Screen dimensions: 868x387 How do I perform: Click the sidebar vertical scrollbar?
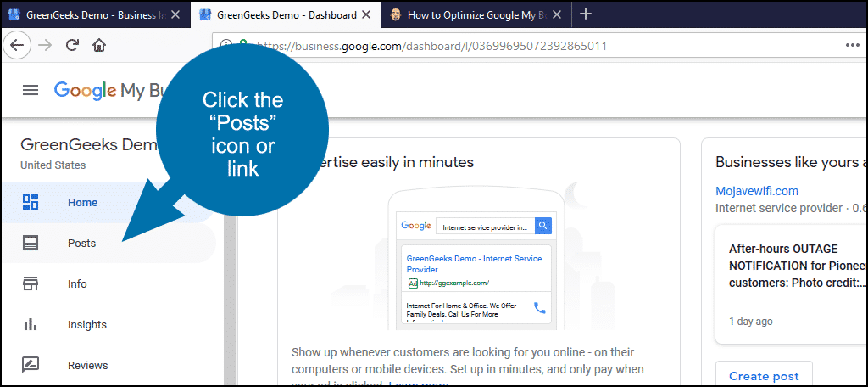pos(231,300)
